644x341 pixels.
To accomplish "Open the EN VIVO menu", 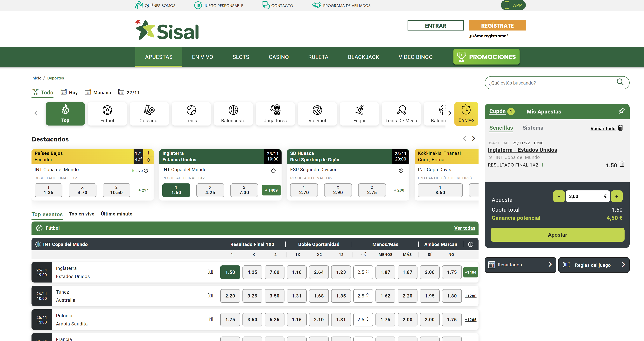I will [202, 57].
